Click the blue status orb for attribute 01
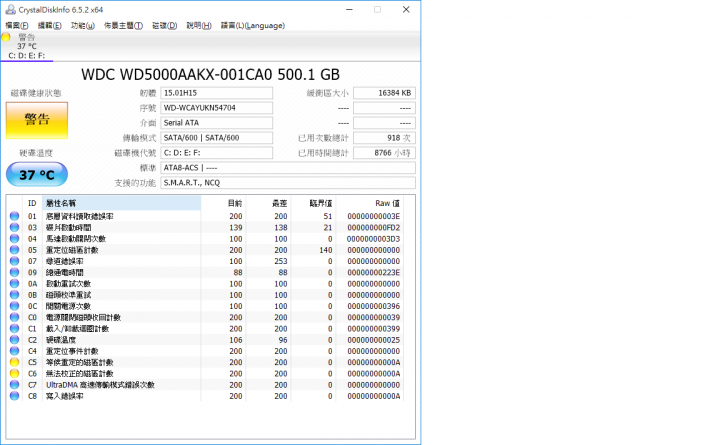Viewport: 720px width, 445px height. (x=15, y=216)
